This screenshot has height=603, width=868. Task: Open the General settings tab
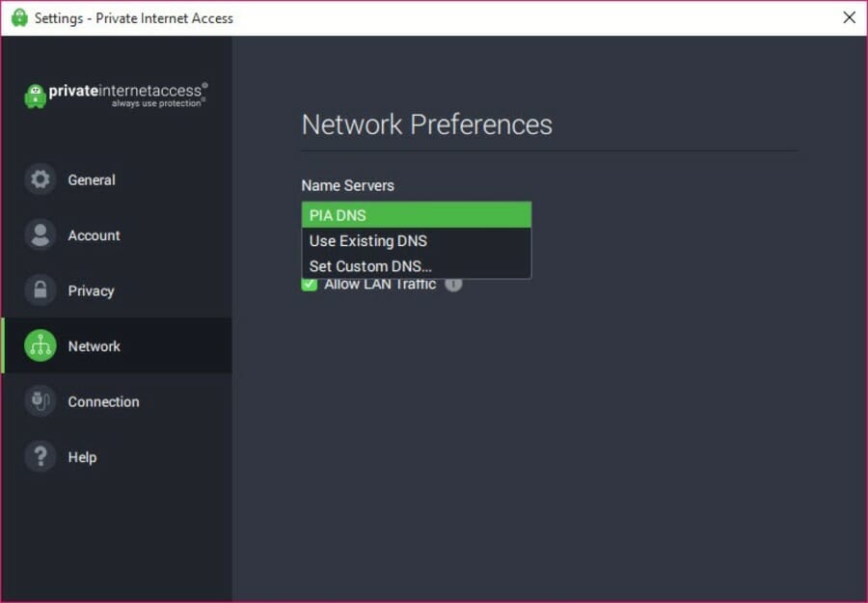tap(117, 179)
